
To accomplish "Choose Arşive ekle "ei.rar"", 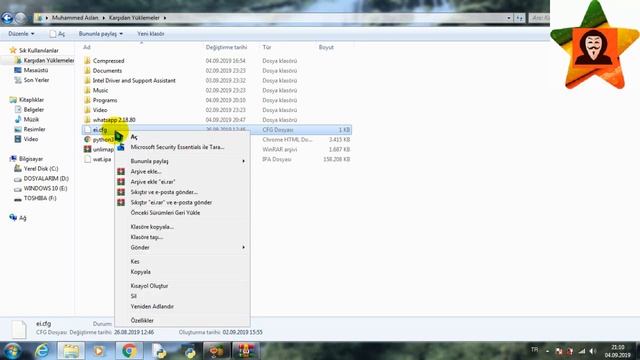I will (153, 182).
